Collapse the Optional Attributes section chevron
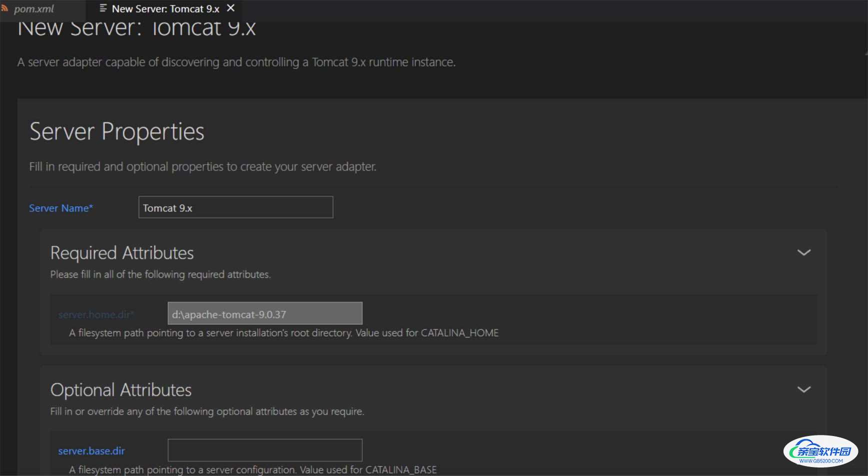 [x=803, y=389]
